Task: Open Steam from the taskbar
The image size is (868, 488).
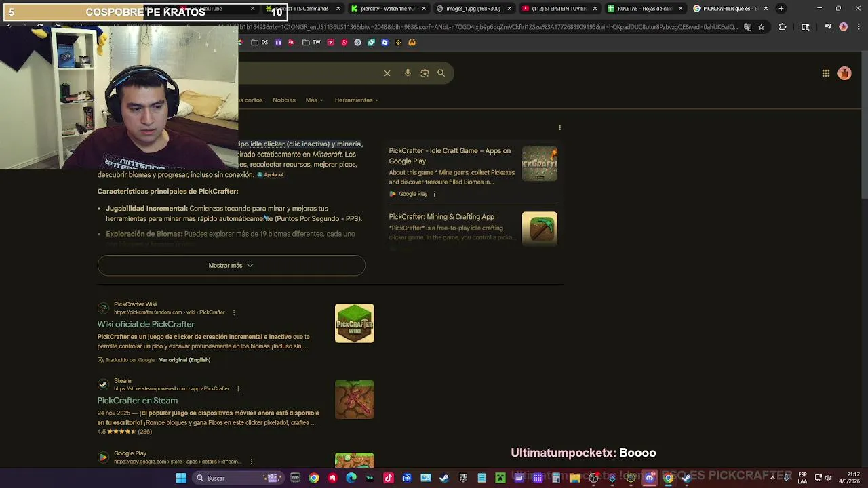Action: pyautogui.click(x=444, y=479)
